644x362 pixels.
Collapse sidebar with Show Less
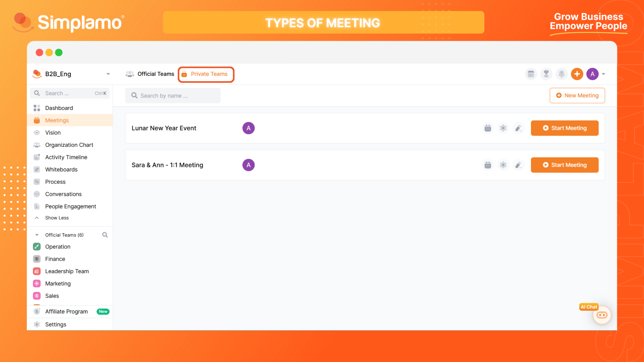[57, 218]
